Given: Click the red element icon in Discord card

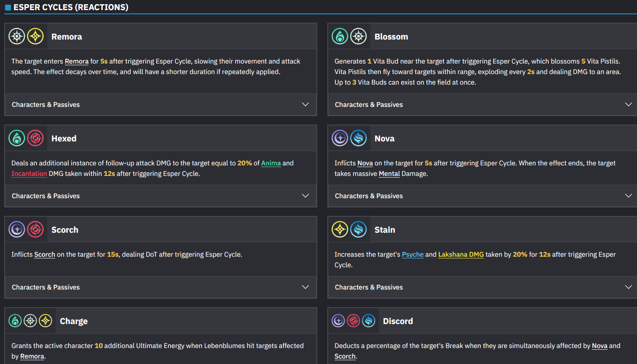Looking at the screenshot, I should click(353, 321).
